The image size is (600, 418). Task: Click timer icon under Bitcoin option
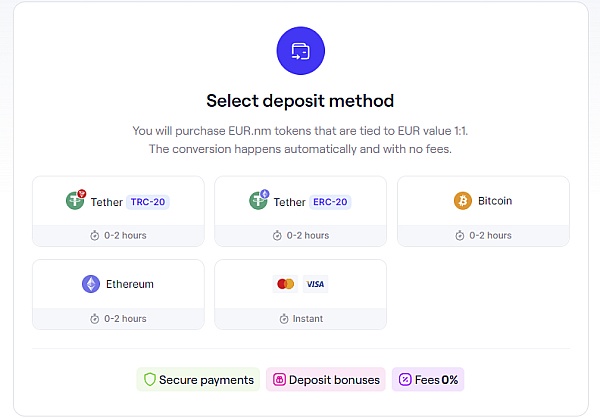[x=460, y=235]
